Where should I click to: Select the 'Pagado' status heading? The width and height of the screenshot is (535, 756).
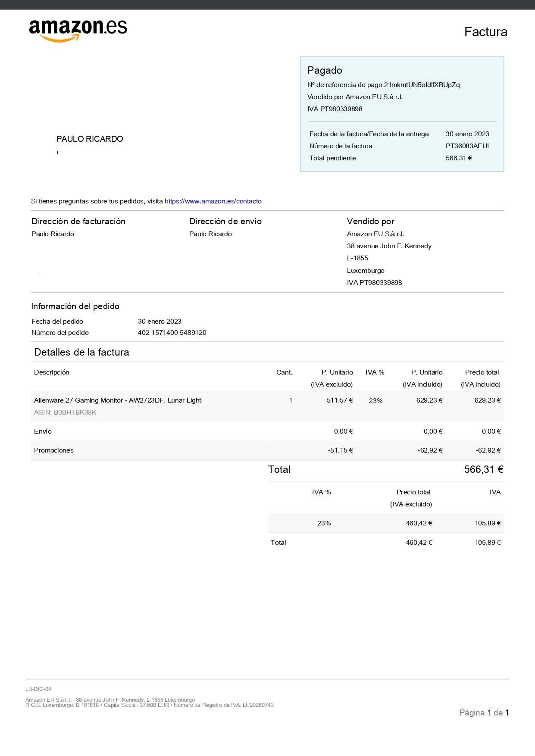[325, 70]
